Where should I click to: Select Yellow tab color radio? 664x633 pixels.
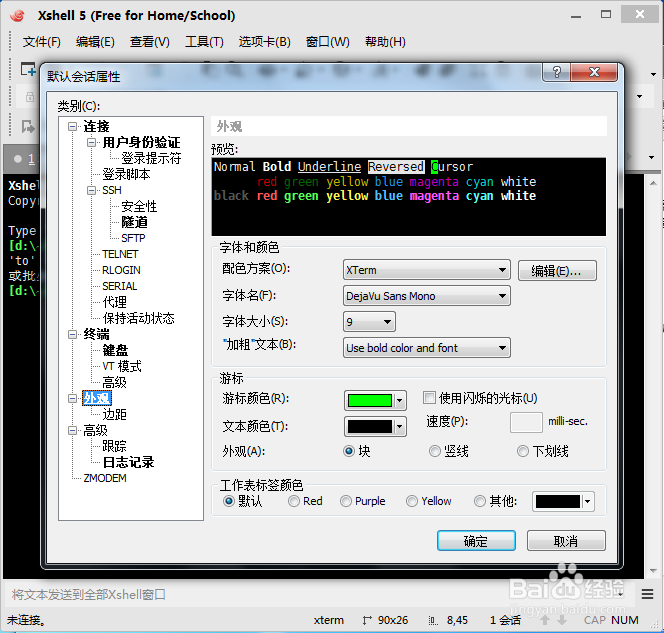(412, 501)
